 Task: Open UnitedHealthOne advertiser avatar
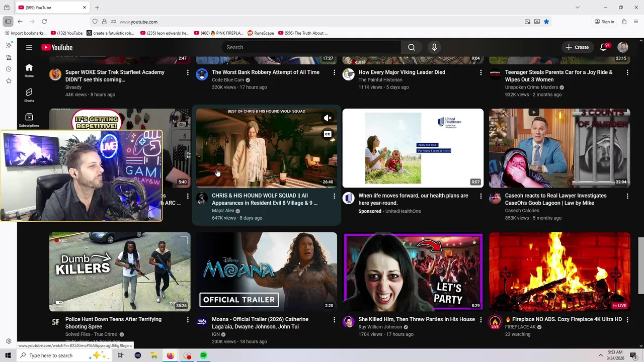tap(348, 198)
